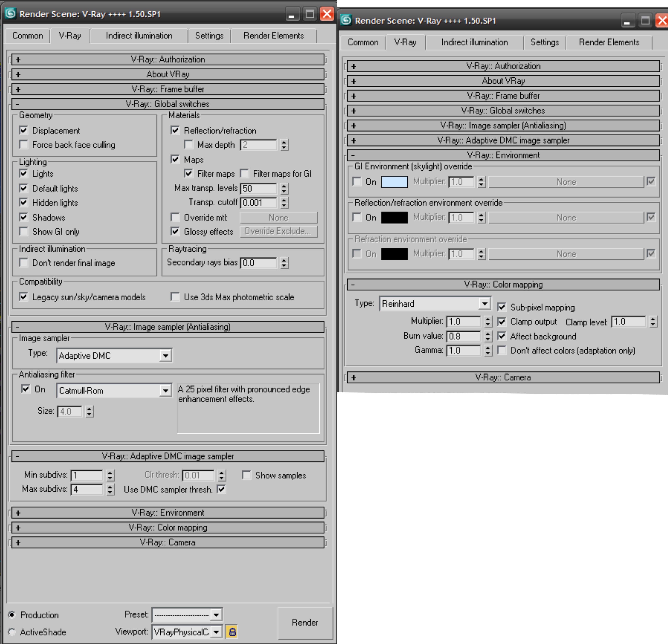The width and height of the screenshot is (668, 644).
Task: Enable Force back face culling
Action: (x=23, y=144)
